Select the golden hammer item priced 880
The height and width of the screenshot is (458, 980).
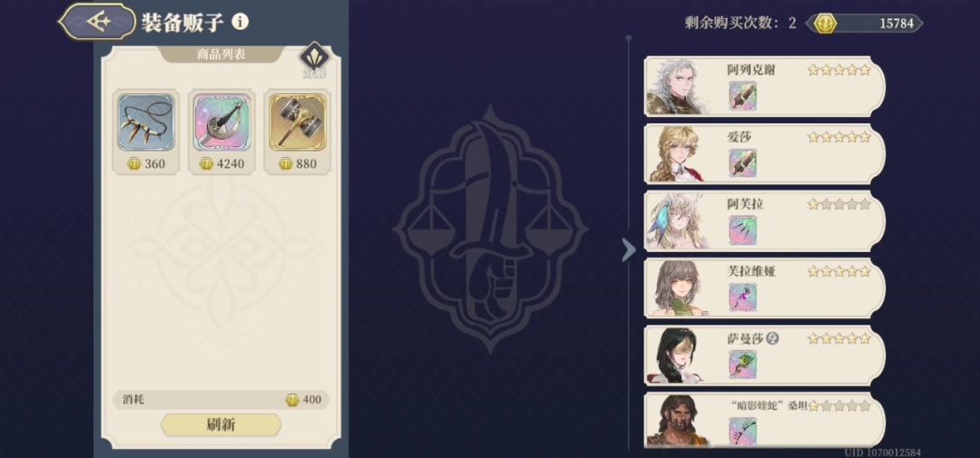(x=298, y=122)
